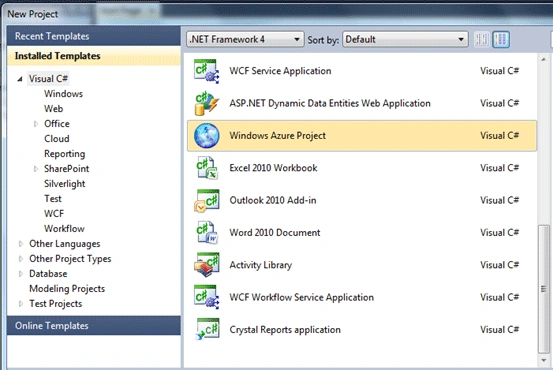Expand the Other Project Types node

click(21, 259)
